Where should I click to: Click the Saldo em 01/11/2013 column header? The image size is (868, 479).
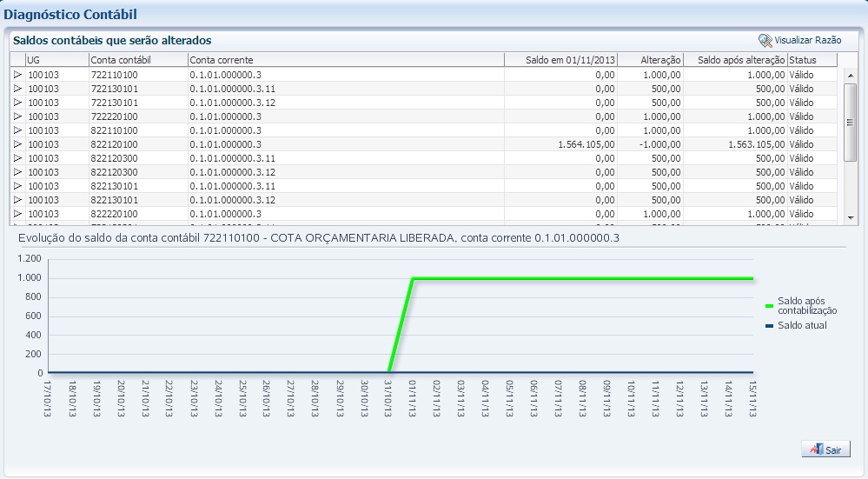point(561,60)
